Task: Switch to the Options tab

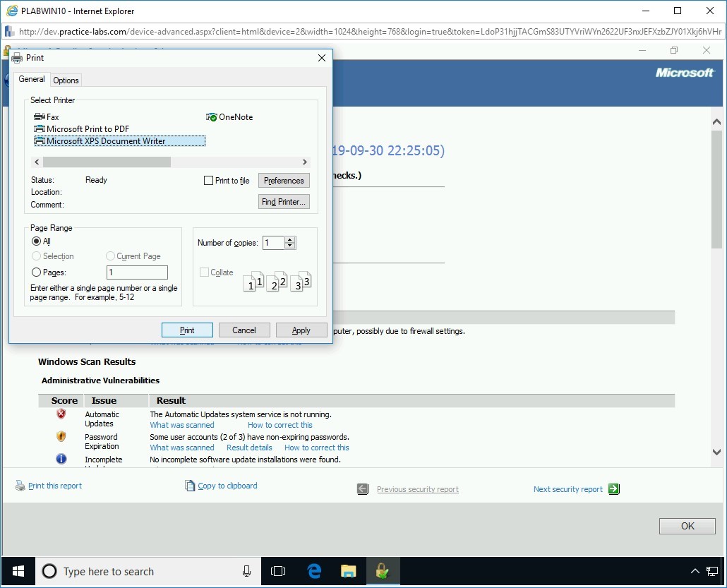Action: point(65,80)
